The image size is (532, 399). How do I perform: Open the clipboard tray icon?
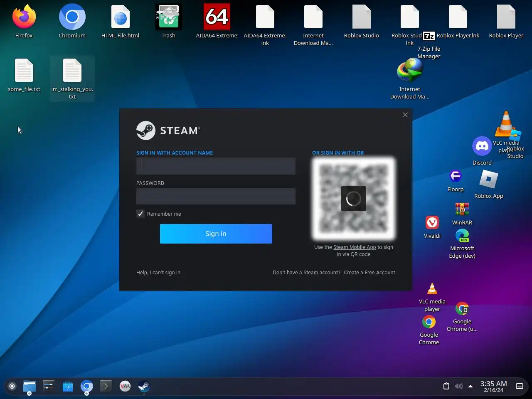tap(446, 386)
